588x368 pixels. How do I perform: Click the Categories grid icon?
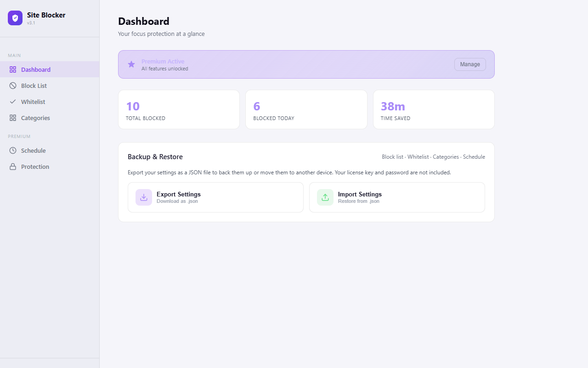[x=13, y=118]
